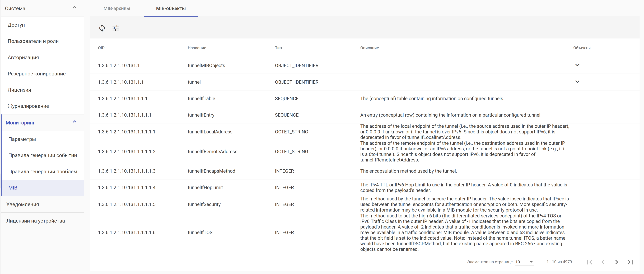Click the tunnelIfTable row
This screenshot has width=644, height=274.
point(201,99)
